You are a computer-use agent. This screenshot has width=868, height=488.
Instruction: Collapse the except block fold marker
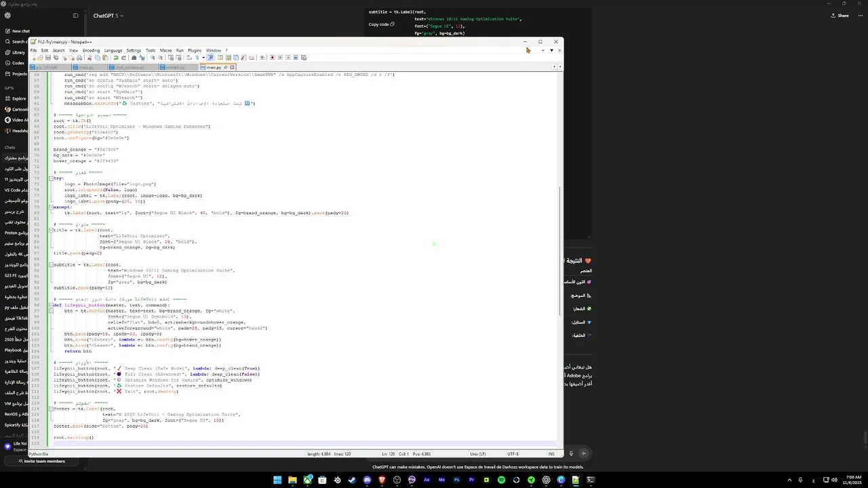tap(51, 207)
